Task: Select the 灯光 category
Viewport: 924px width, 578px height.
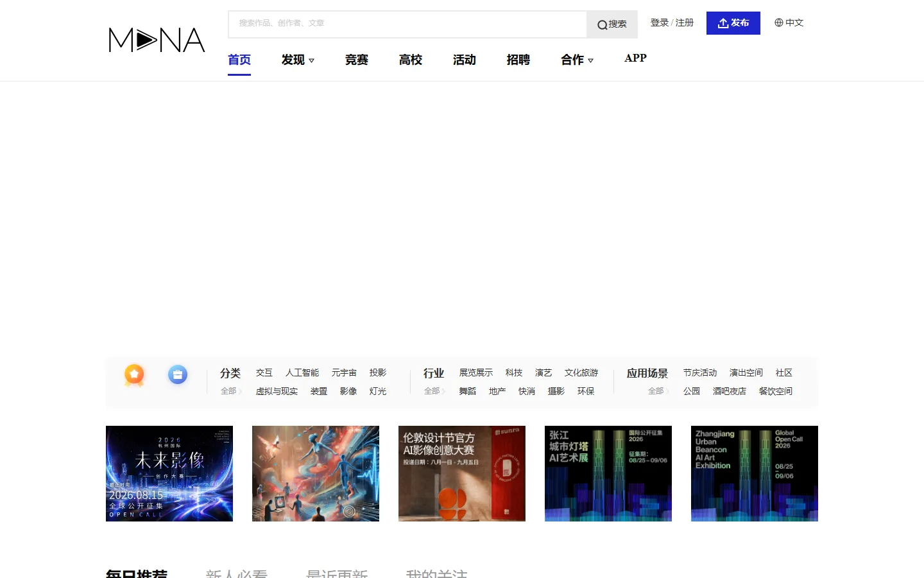Action: pos(378,391)
